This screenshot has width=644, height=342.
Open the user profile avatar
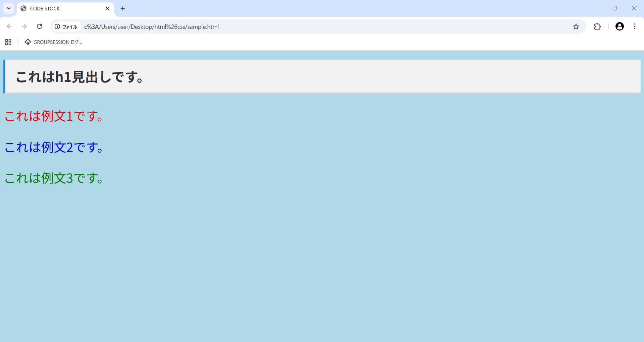click(x=620, y=26)
